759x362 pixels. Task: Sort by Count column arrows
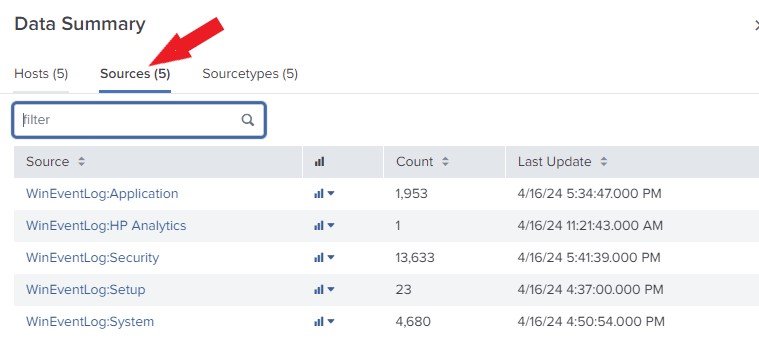tap(445, 162)
